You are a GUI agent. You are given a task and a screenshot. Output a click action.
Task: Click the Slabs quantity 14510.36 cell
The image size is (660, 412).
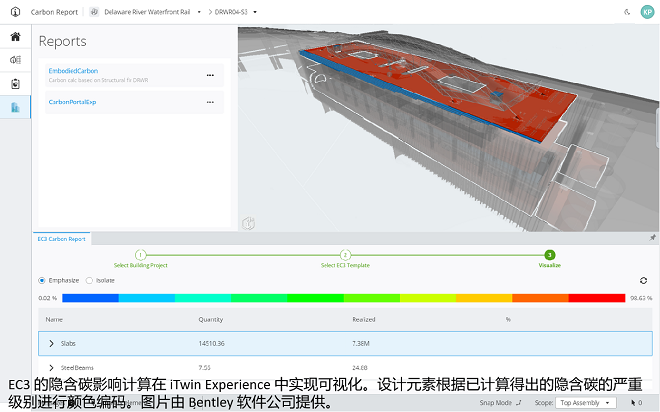click(212, 343)
